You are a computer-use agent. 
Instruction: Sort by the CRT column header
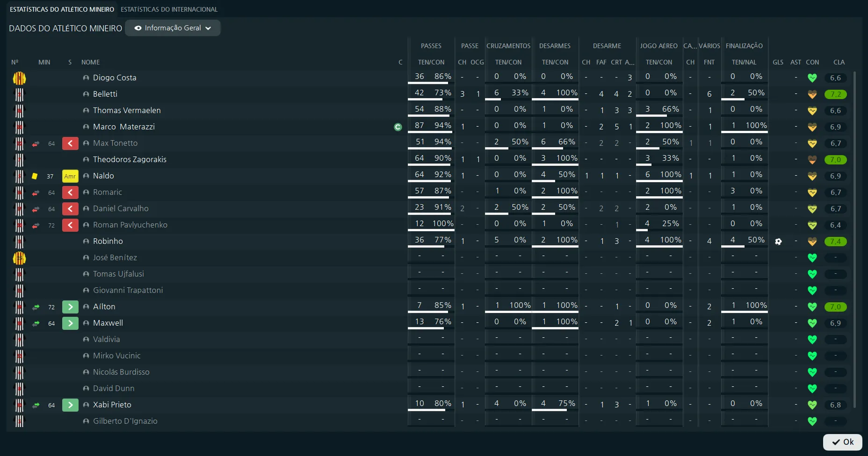pos(616,62)
